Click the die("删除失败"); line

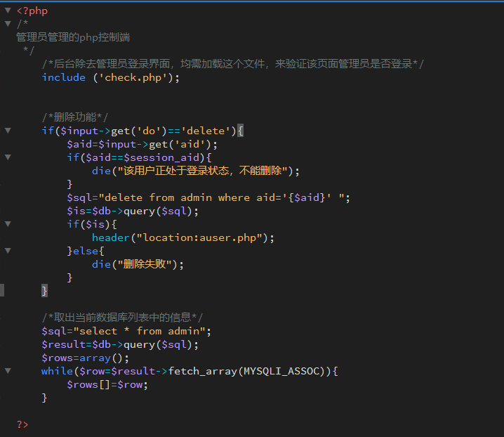[x=138, y=264]
